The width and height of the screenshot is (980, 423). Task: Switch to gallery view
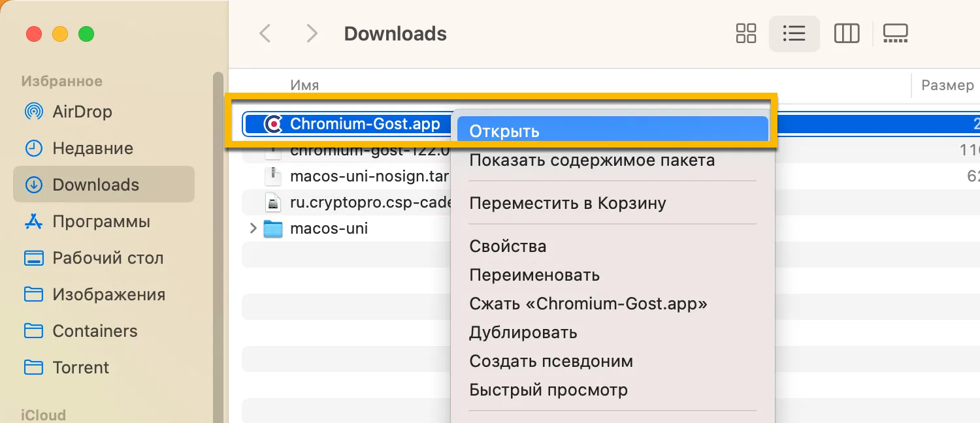click(895, 33)
